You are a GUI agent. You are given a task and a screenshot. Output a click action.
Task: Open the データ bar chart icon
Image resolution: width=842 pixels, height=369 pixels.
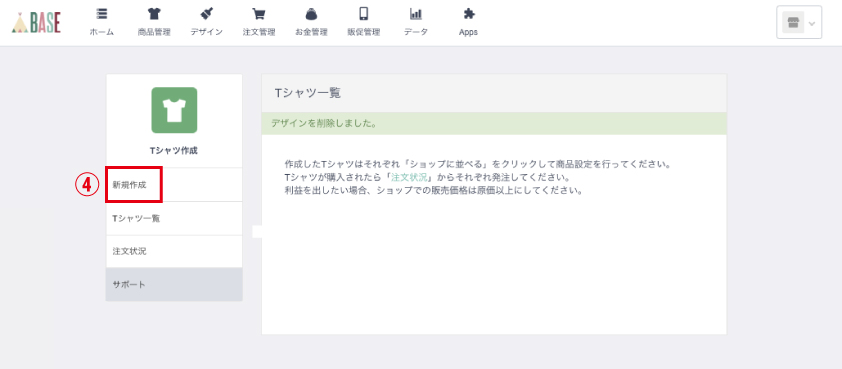click(416, 15)
